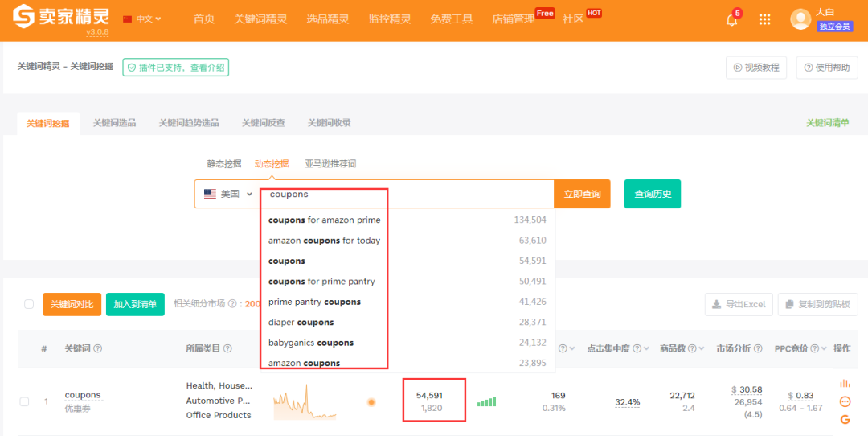Open 免费工具 menu
868x436 pixels.
pos(452,19)
